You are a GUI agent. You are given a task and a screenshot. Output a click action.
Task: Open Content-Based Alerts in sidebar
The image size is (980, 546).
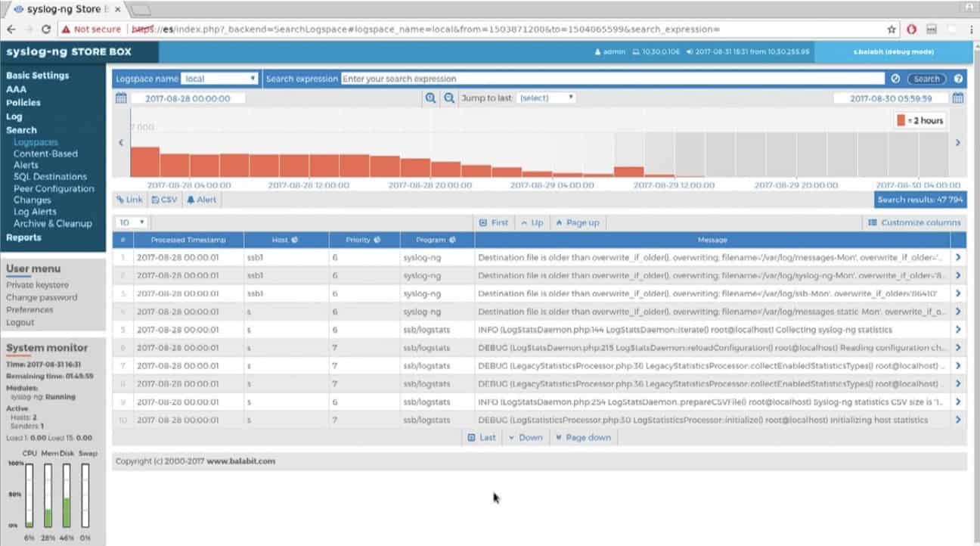(45, 159)
